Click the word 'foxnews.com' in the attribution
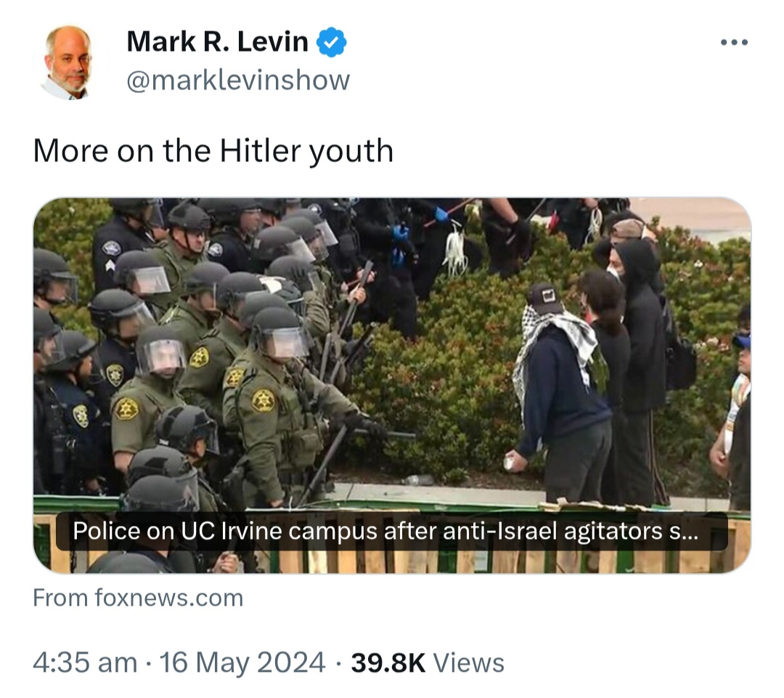 169,598
